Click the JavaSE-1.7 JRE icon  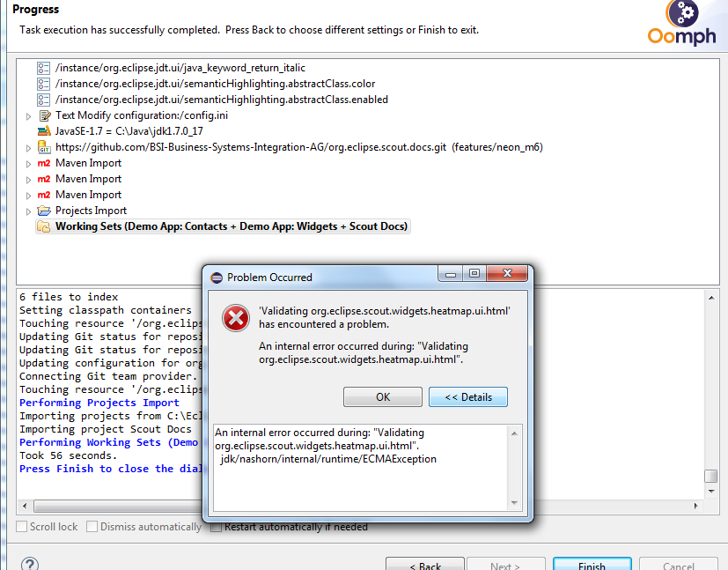click(44, 131)
